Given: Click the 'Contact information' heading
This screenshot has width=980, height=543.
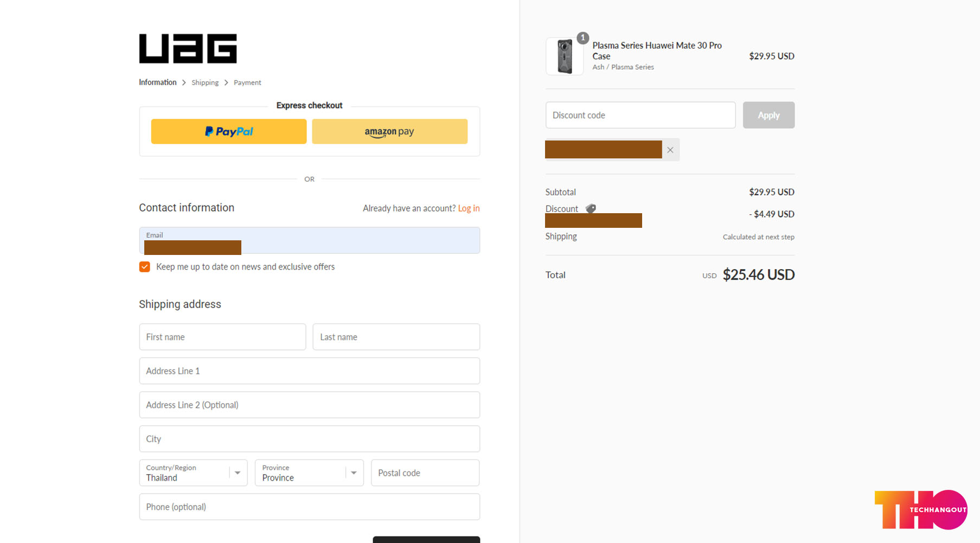Looking at the screenshot, I should [187, 208].
